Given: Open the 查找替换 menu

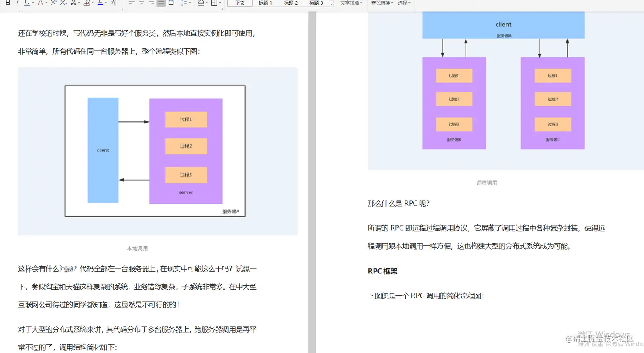Looking at the screenshot, I should (380, 3).
